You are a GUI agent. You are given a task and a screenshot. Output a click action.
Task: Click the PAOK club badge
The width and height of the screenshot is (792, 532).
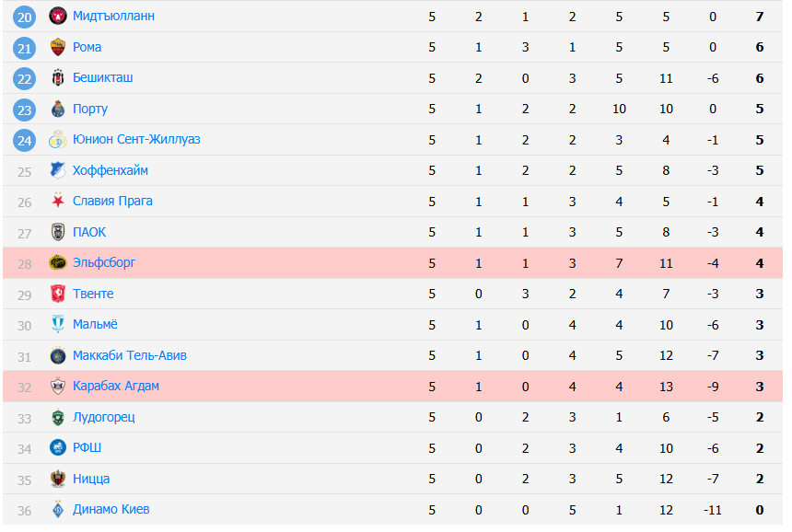tap(58, 232)
